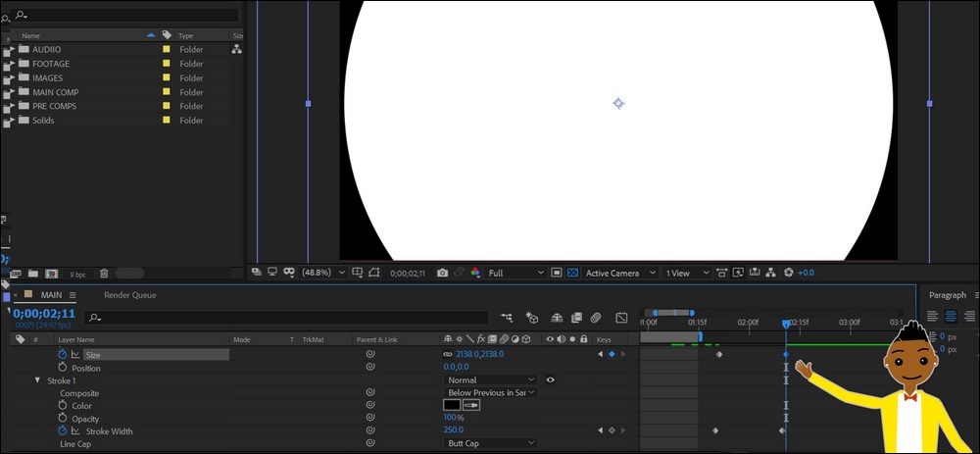
Task: Click the Region of Interest icon
Action: [x=557, y=273]
